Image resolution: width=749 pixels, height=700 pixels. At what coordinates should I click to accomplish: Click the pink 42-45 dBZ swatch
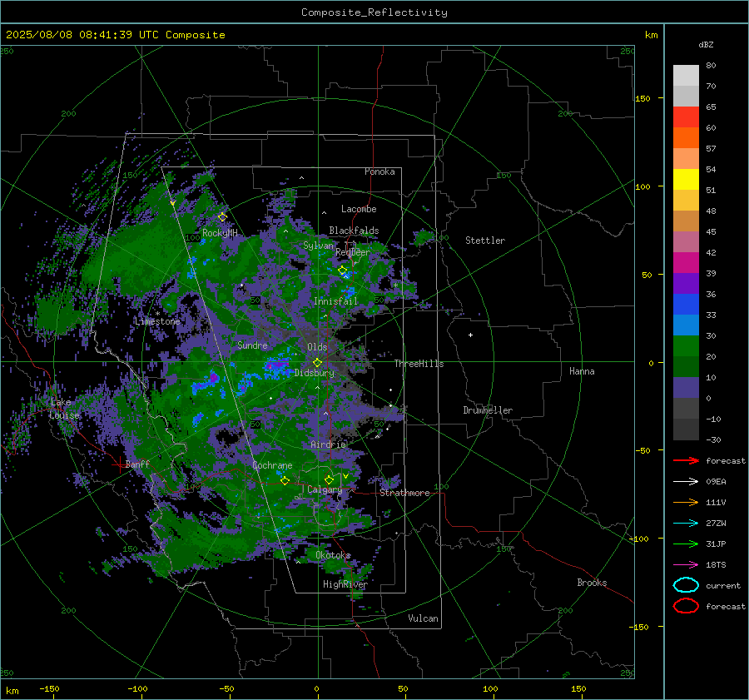pyautogui.click(x=686, y=241)
